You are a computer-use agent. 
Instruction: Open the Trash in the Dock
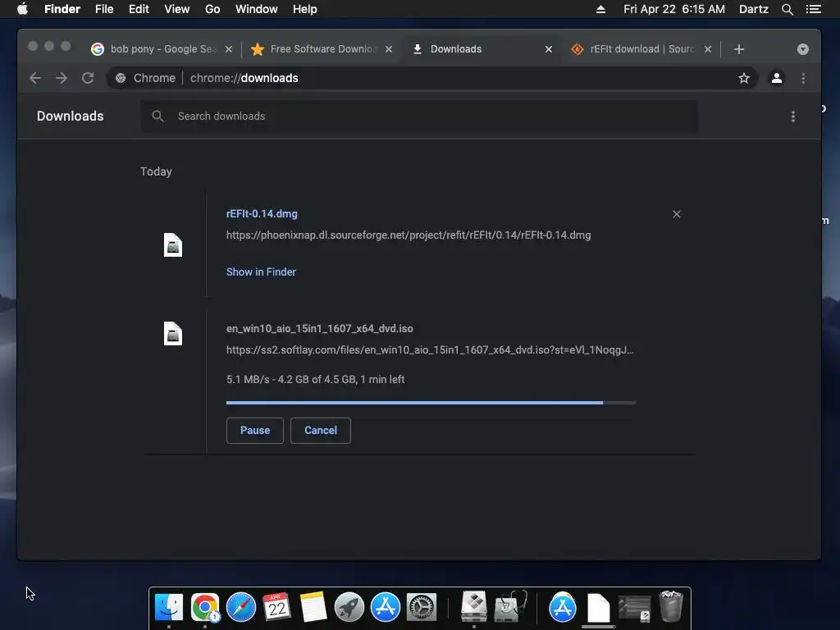[671, 606]
